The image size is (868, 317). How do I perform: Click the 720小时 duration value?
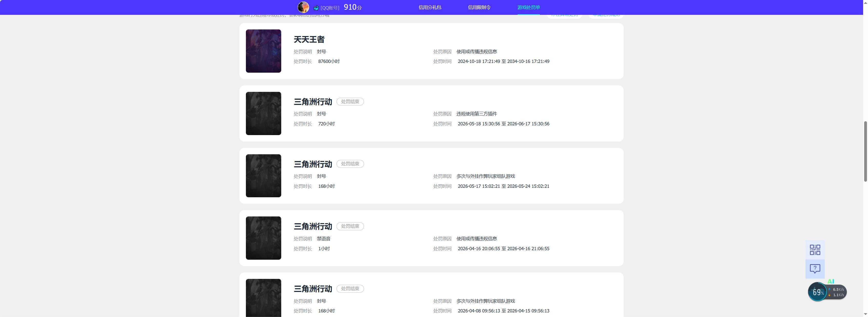327,124
